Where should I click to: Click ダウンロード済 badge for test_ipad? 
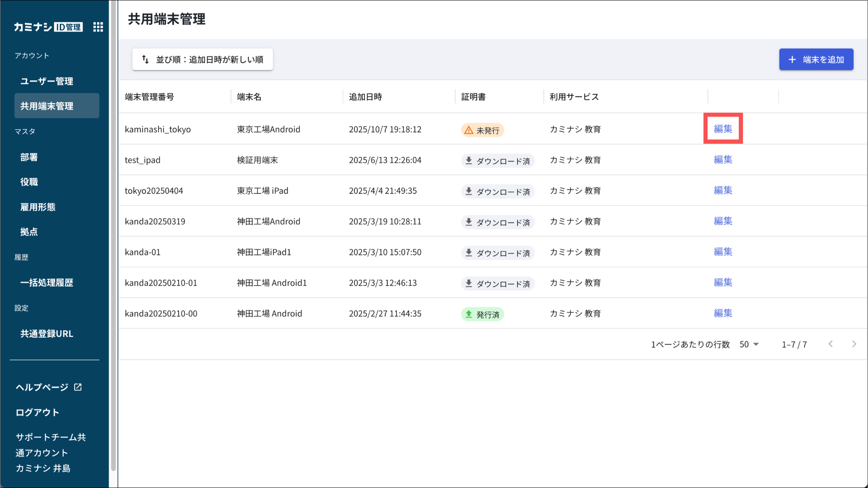498,161
